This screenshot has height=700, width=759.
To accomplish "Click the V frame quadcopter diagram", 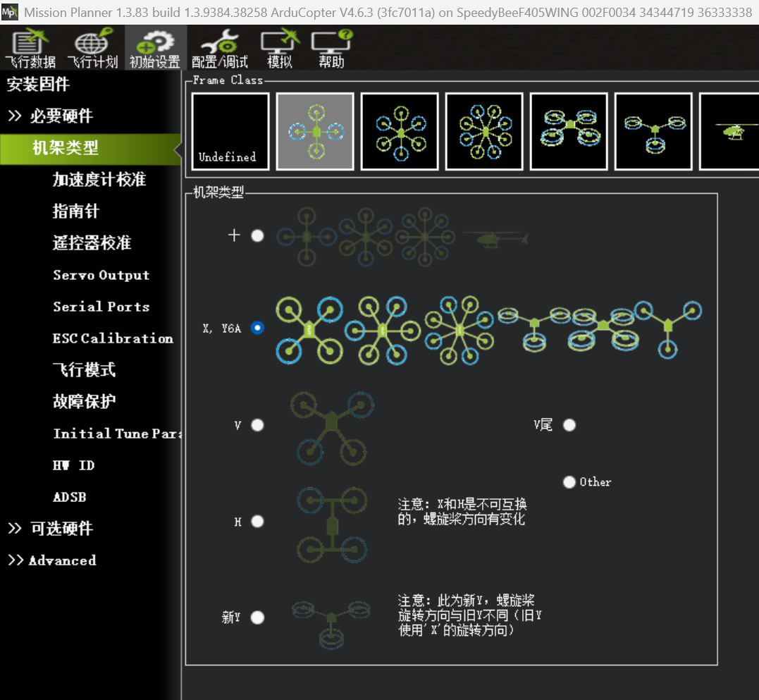I will (x=332, y=428).
